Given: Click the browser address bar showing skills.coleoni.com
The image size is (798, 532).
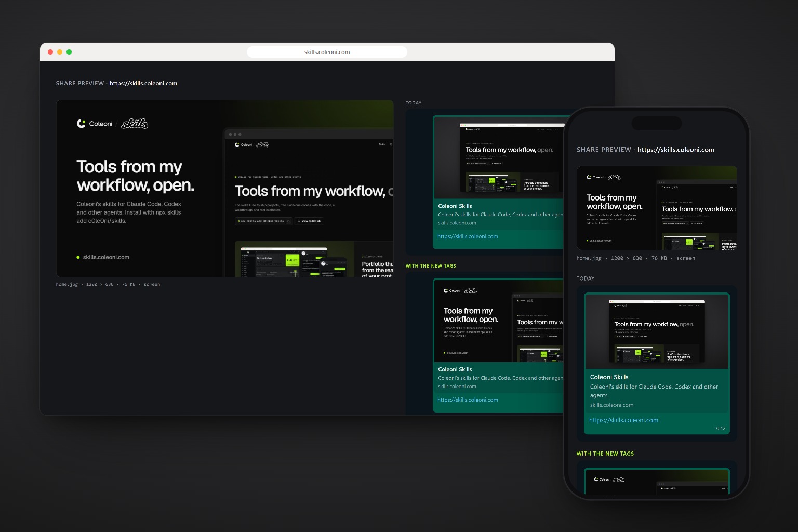Looking at the screenshot, I should click(327, 52).
